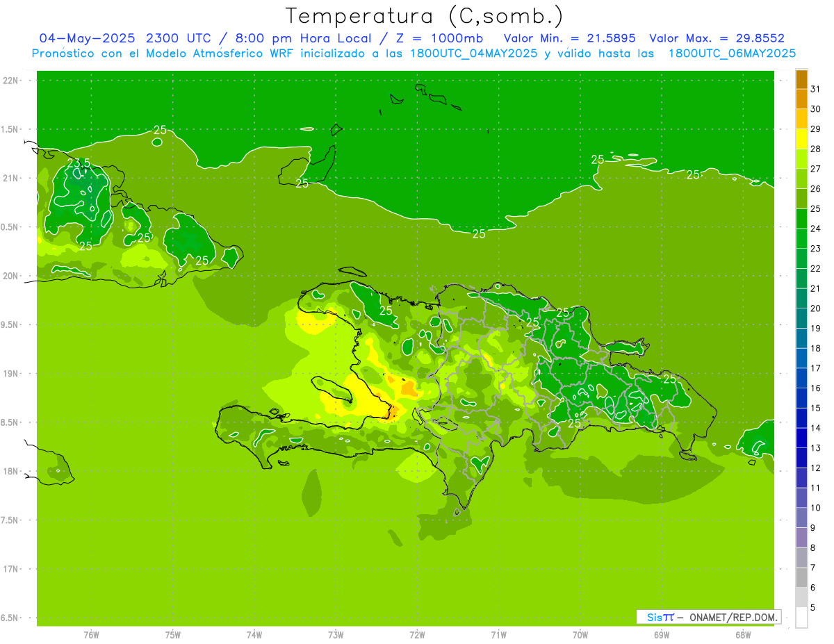Click the colorbar label "28"
The image size is (834, 644).
[815, 149]
